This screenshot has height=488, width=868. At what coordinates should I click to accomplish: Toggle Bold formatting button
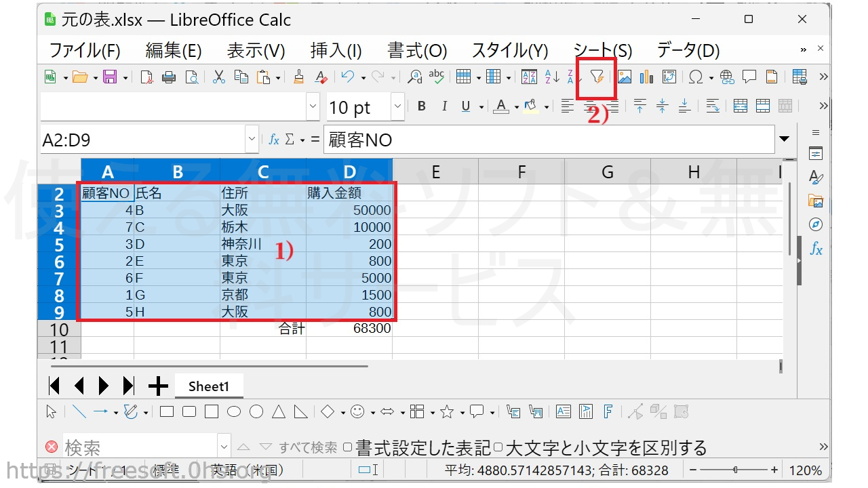click(x=422, y=106)
